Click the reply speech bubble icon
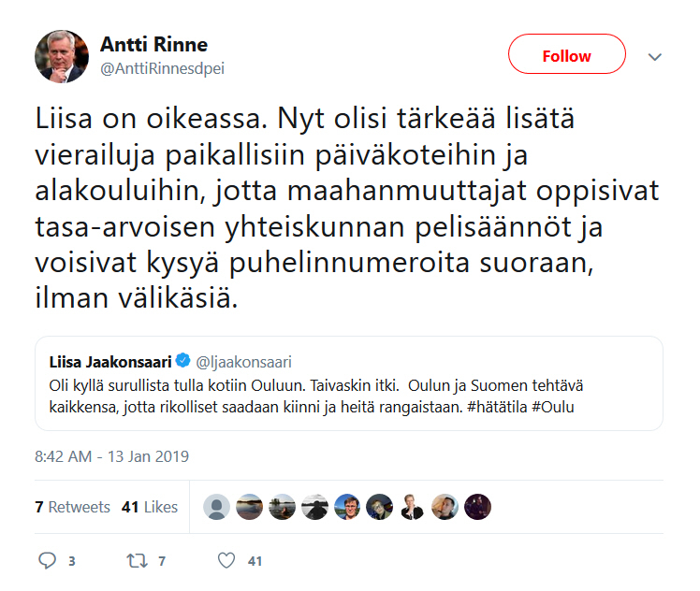 pyautogui.click(x=48, y=560)
